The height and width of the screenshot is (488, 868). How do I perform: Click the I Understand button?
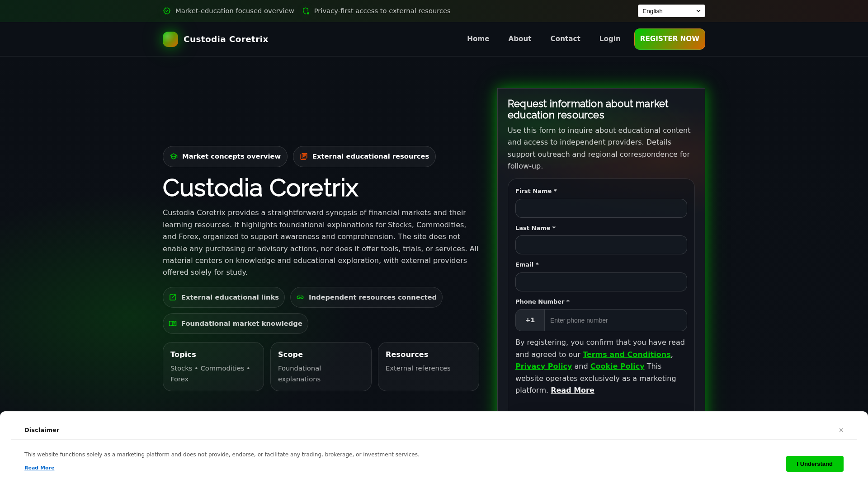tap(815, 464)
